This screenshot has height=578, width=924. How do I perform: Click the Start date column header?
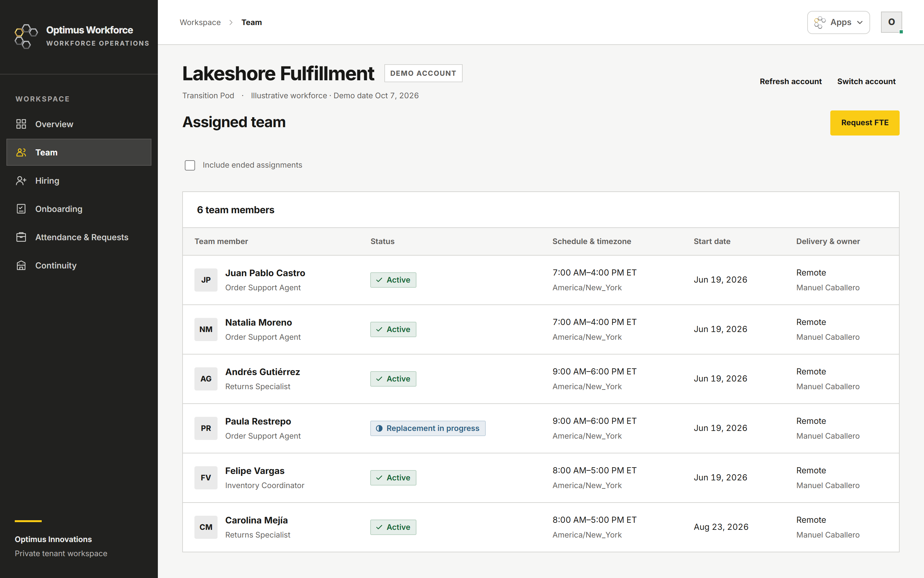[712, 241]
